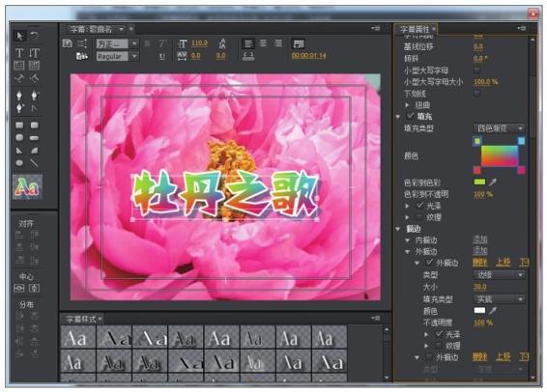The image size is (547, 392).
Task: Select the arrow Selection tool
Action: (x=19, y=36)
